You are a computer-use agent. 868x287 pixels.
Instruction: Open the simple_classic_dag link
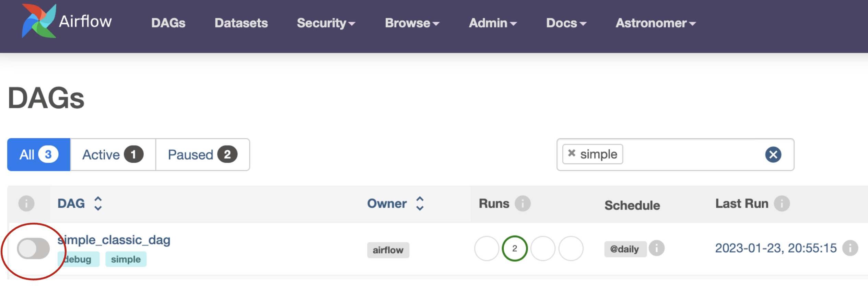114,240
